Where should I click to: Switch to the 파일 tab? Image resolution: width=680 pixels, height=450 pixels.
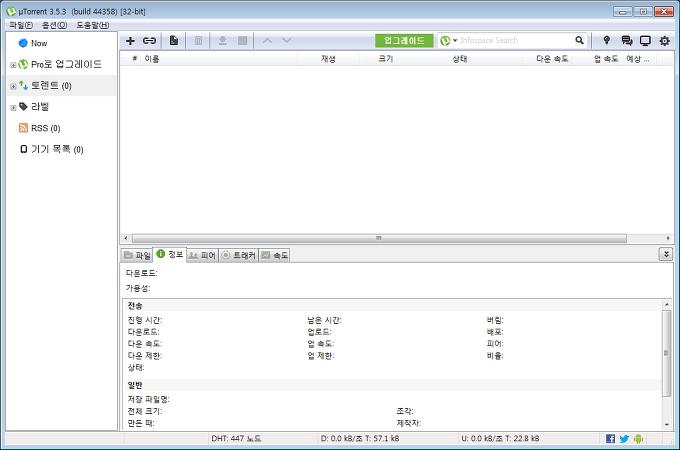point(137,255)
